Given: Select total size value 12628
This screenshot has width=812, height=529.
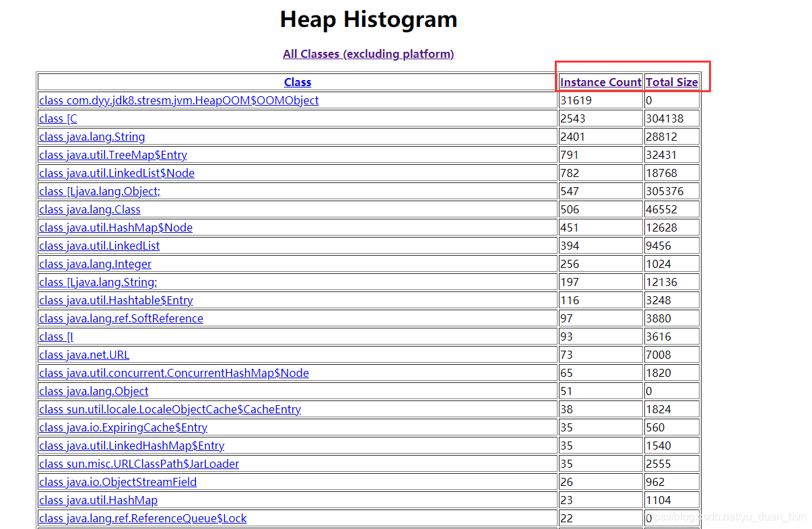Looking at the screenshot, I should pos(661,227).
